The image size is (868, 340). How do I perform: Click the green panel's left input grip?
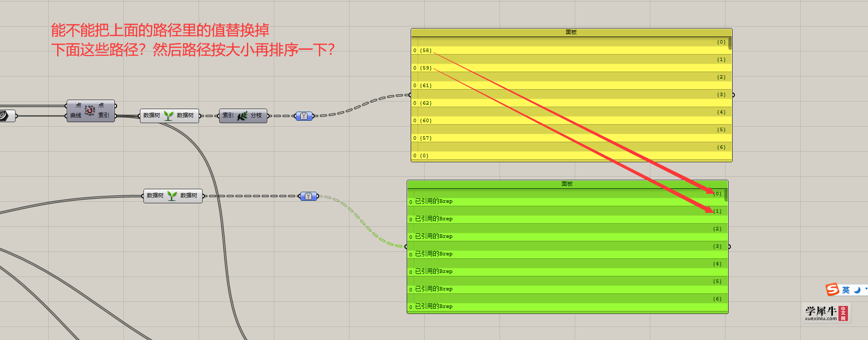coord(406,246)
